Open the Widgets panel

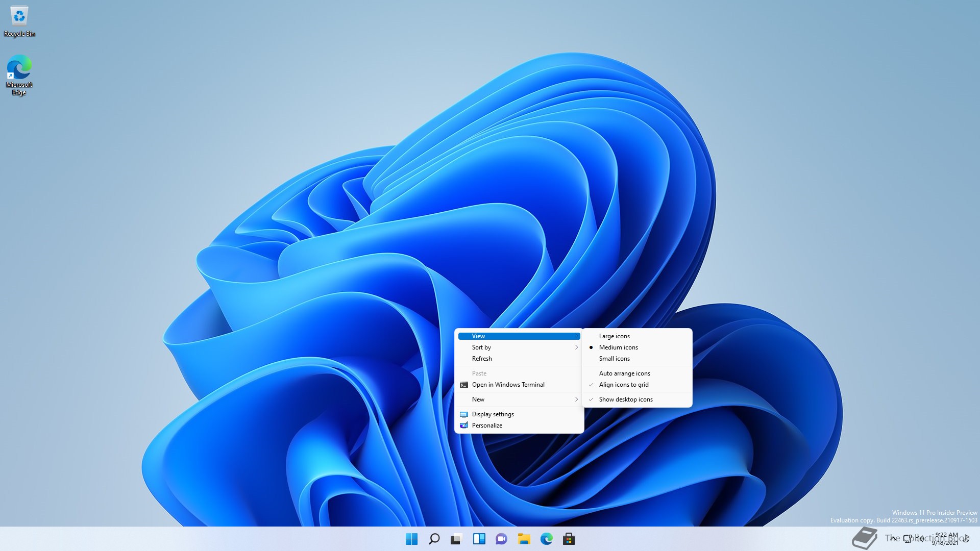pyautogui.click(x=479, y=539)
